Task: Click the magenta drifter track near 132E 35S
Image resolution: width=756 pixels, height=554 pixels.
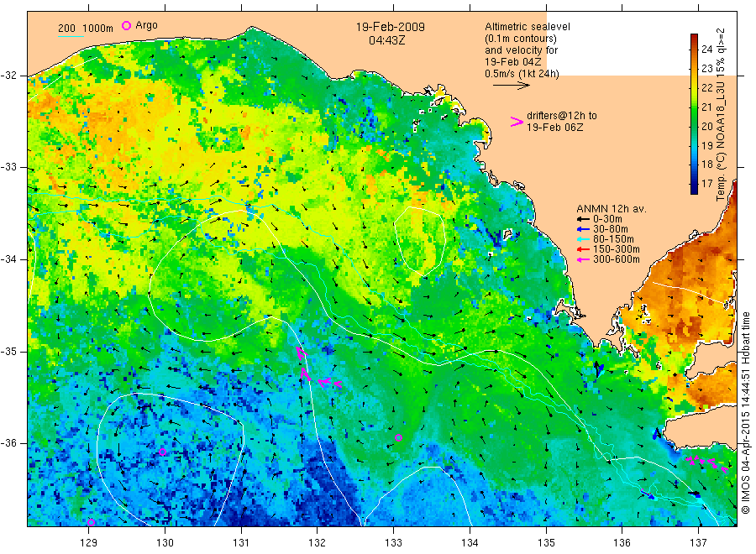Action: pos(318,368)
